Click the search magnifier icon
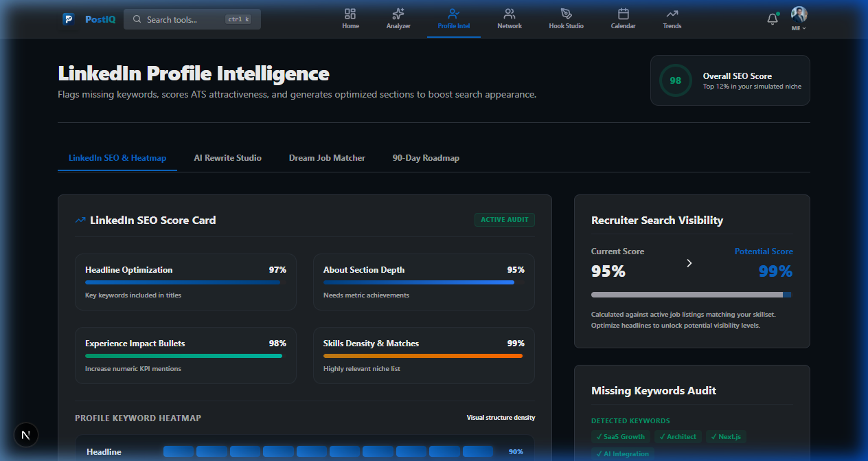The image size is (868, 461). [x=137, y=19]
